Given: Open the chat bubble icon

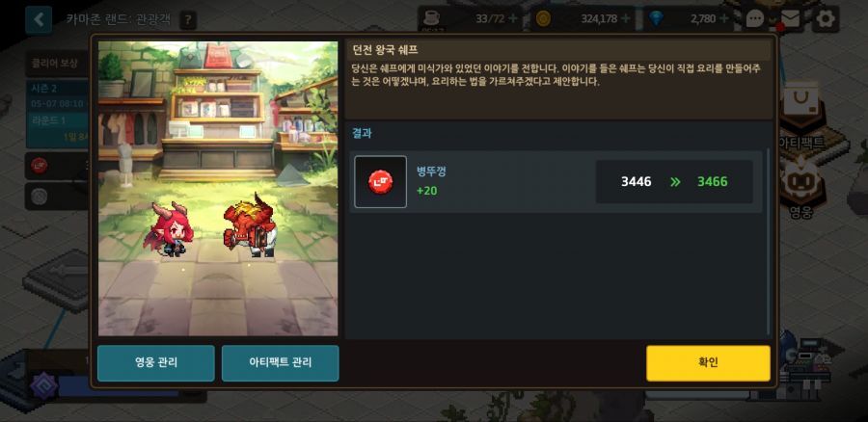Looking at the screenshot, I should (x=755, y=19).
